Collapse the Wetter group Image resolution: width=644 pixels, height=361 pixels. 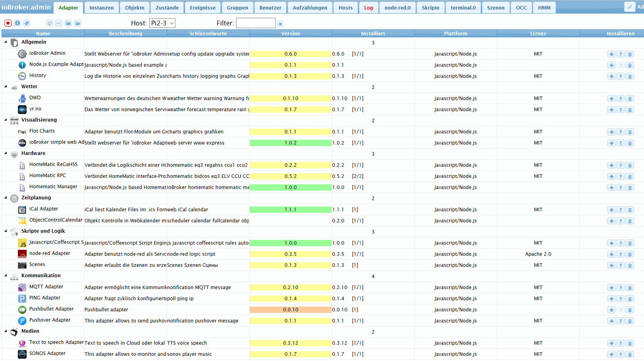pyautogui.click(x=6, y=87)
